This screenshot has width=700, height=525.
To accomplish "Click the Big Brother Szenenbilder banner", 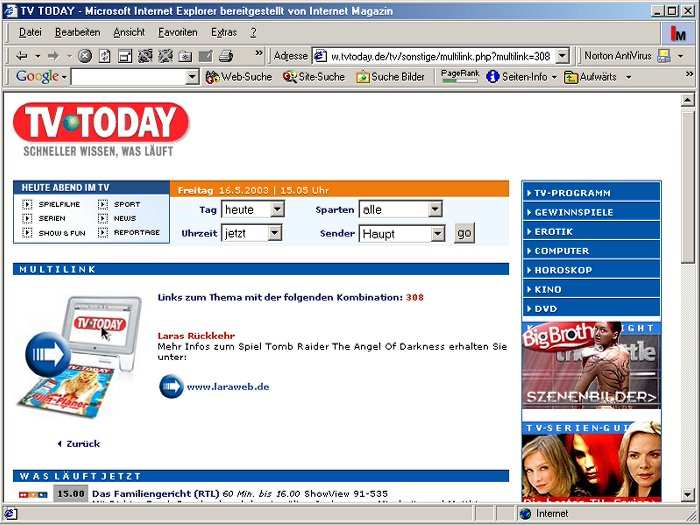I will click(591, 365).
